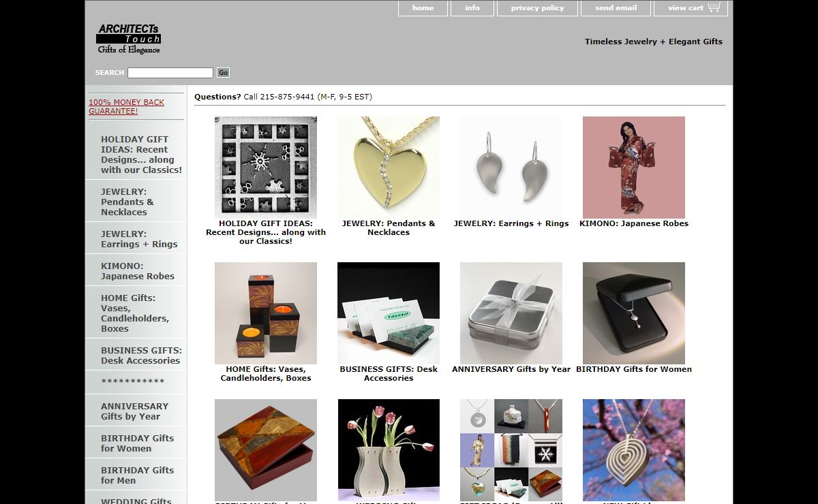Open Home Gifts sidebar category
The width and height of the screenshot is (818, 504).
(136, 313)
